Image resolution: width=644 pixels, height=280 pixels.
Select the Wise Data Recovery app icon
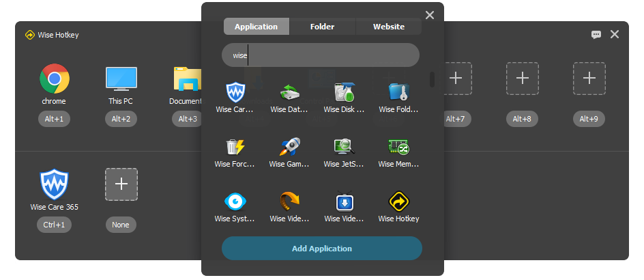pos(289,92)
